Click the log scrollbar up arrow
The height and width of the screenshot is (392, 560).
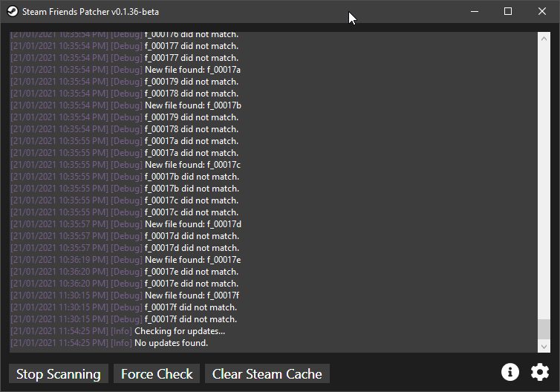point(544,39)
